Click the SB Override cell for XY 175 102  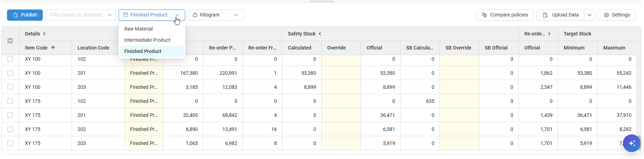[x=459, y=101]
